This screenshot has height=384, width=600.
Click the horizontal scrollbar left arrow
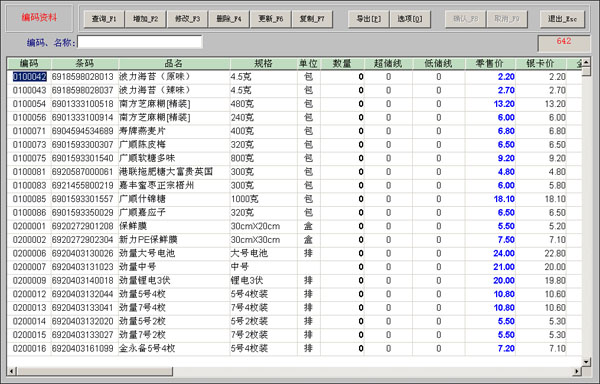point(12,371)
